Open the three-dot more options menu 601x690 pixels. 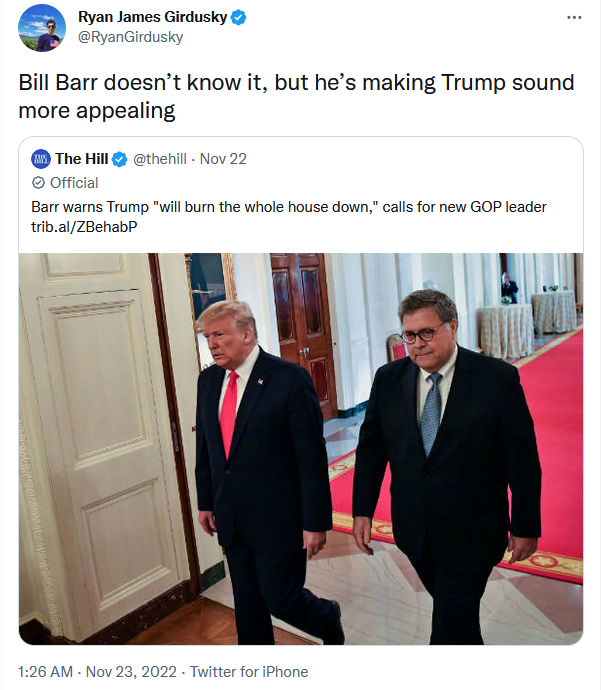tap(574, 18)
